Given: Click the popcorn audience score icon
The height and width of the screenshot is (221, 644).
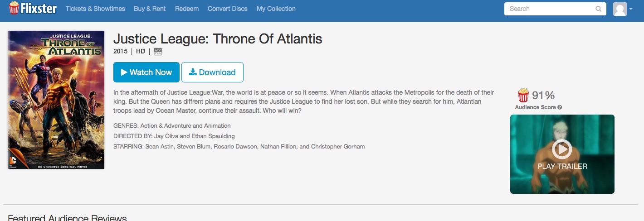Looking at the screenshot, I should click(x=523, y=95).
